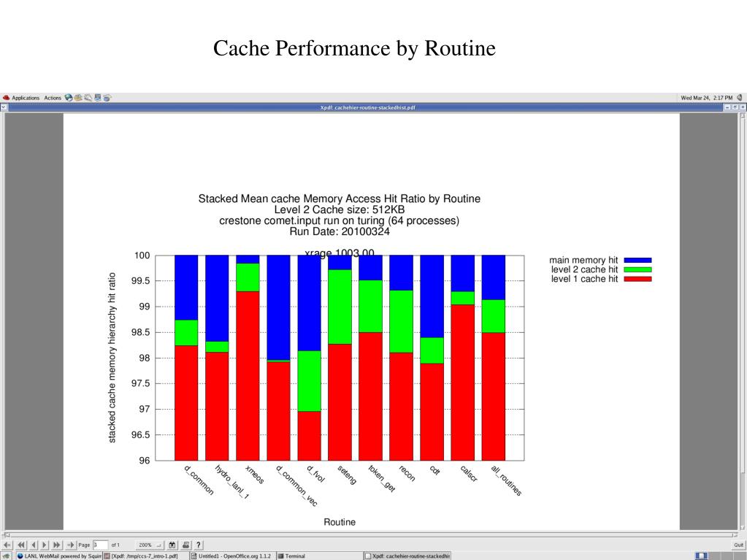Click the show desktop icon in taskbar

click(7, 556)
